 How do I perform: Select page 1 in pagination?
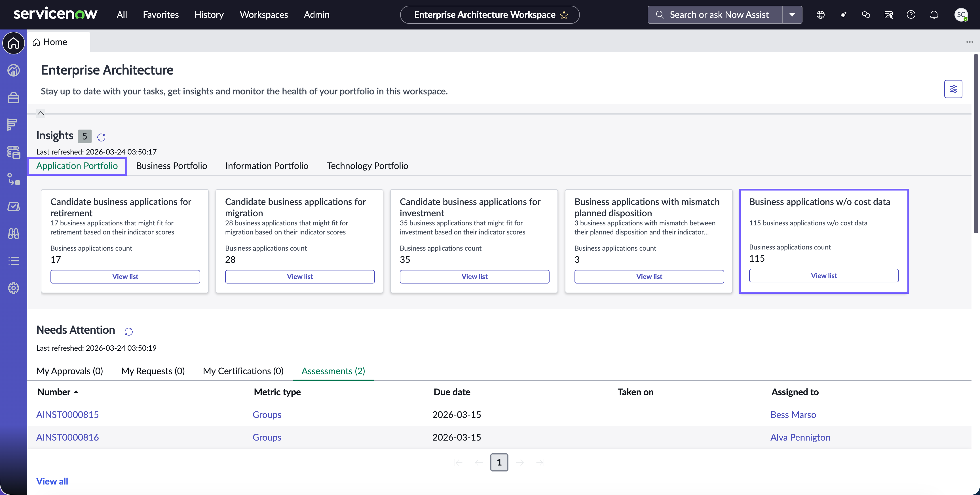tap(499, 462)
